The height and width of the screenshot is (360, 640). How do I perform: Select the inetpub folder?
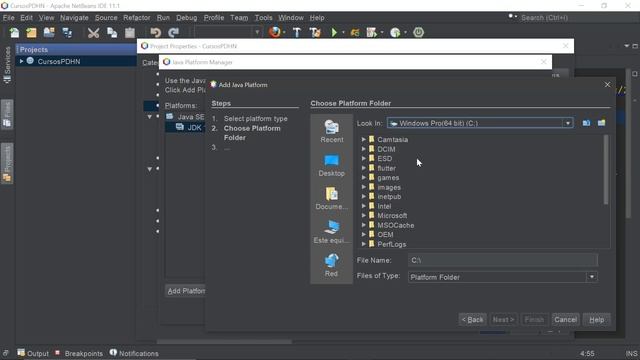[x=389, y=197]
